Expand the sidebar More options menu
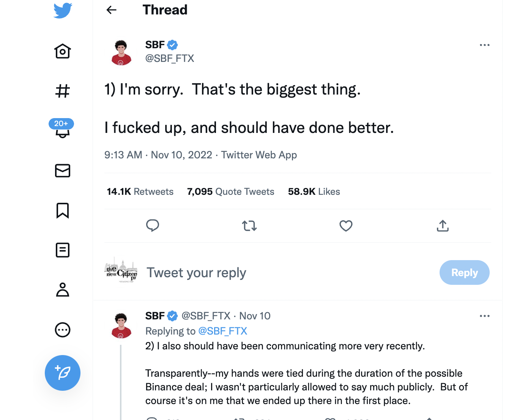 [x=63, y=330]
